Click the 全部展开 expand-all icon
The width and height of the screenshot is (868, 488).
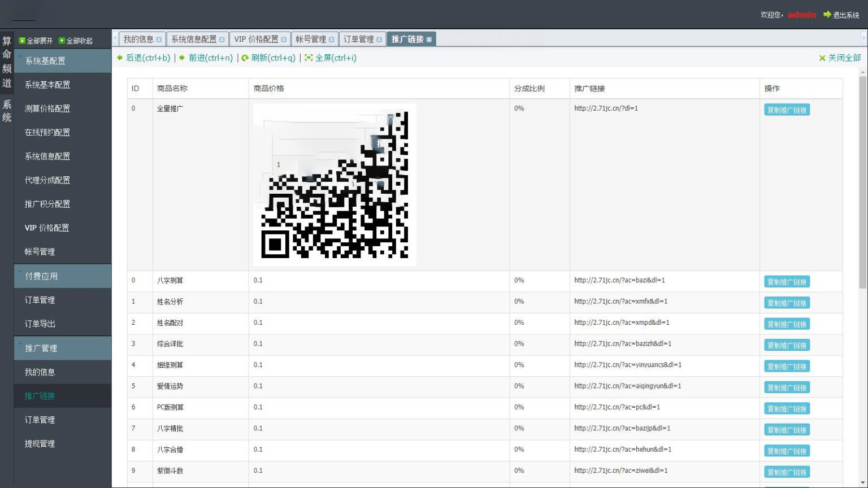click(x=22, y=41)
